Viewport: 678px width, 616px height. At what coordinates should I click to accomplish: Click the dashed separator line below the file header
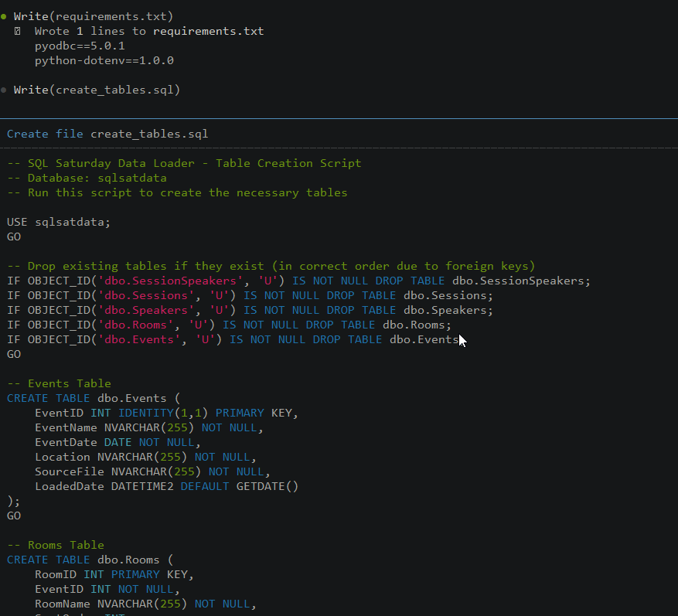click(339, 146)
